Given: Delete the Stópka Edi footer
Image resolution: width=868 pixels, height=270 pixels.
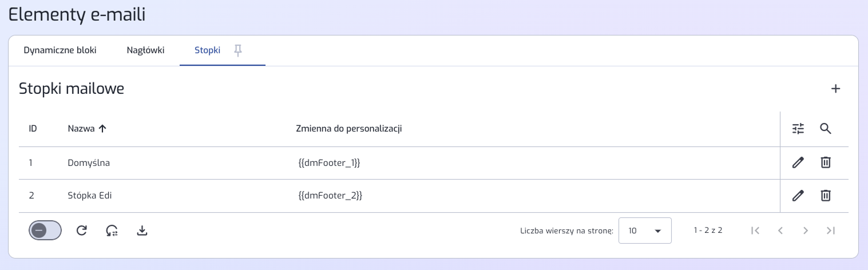Looking at the screenshot, I should (825, 196).
